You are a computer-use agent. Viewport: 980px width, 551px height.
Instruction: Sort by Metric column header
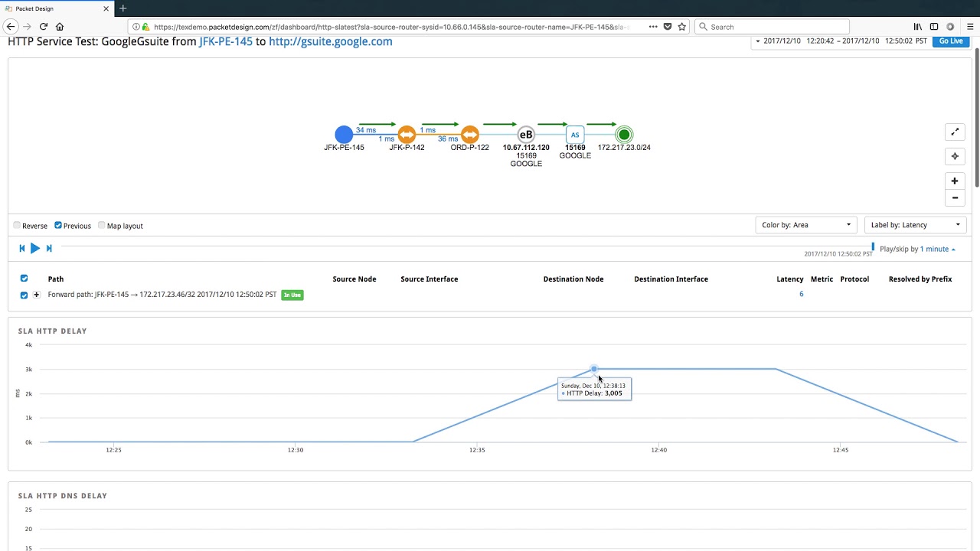[822, 279]
